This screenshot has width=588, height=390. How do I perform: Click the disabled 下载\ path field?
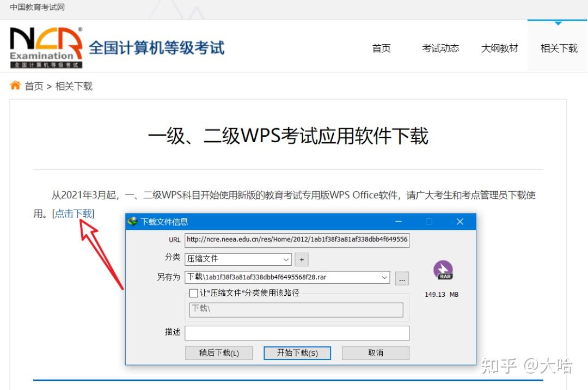coord(296,309)
